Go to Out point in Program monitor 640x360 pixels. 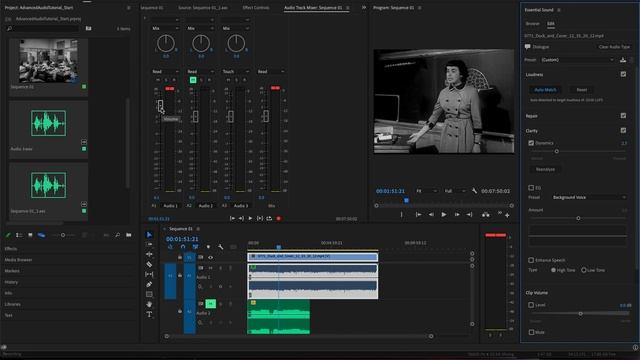(469, 215)
